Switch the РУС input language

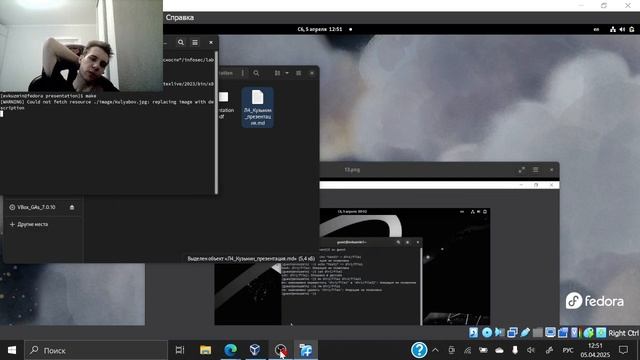(568, 350)
